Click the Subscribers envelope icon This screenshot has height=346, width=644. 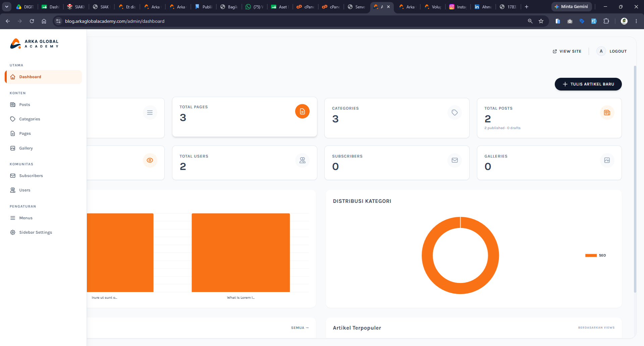pos(454,160)
